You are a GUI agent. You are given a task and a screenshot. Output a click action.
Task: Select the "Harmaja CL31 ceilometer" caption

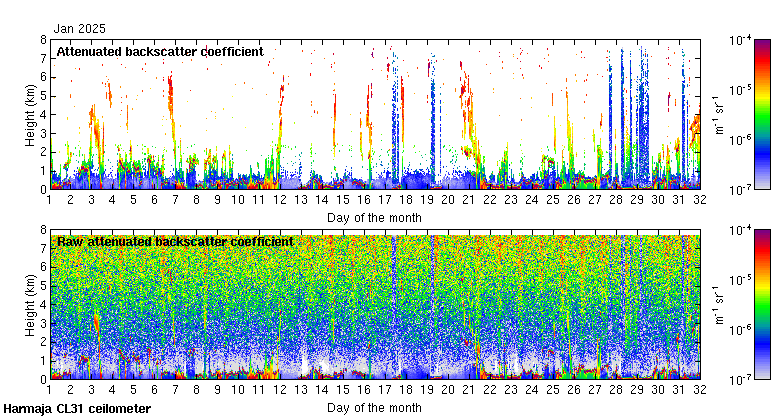(x=77, y=409)
